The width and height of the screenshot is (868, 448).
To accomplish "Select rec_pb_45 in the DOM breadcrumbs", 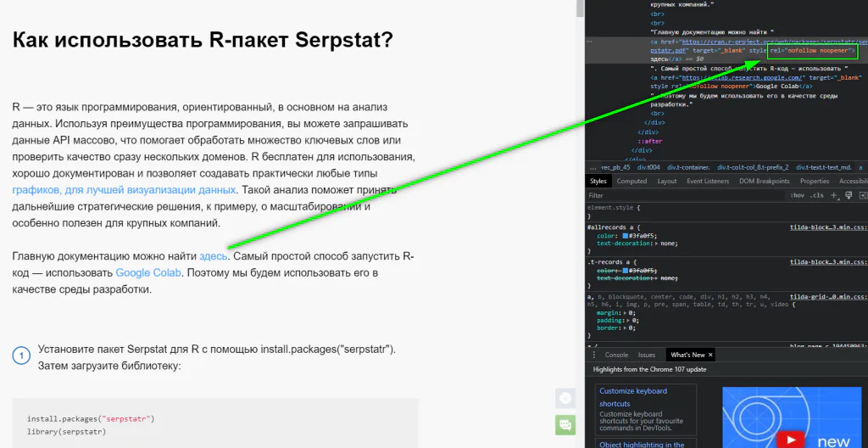I will pos(616,167).
